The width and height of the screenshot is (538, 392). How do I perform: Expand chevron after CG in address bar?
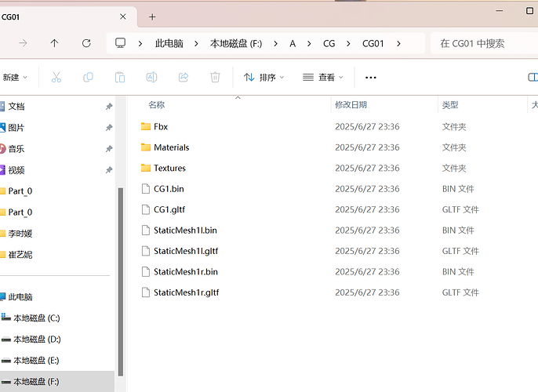coord(348,44)
